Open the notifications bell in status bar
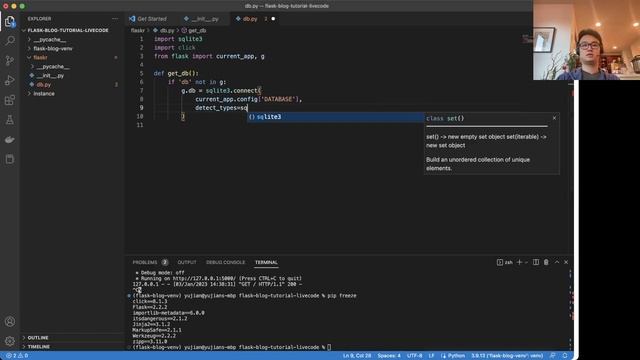The width and height of the screenshot is (640, 360). [565, 356]
